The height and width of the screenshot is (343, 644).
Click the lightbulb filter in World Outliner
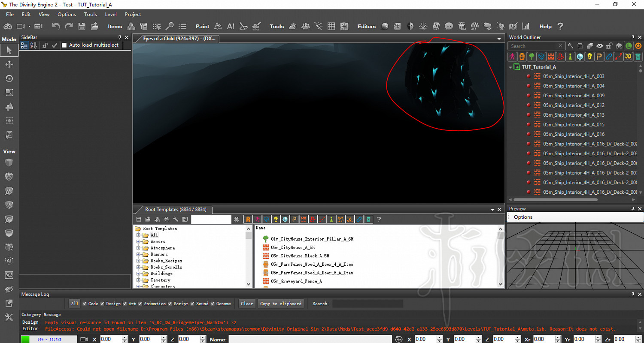pos(589,57)
